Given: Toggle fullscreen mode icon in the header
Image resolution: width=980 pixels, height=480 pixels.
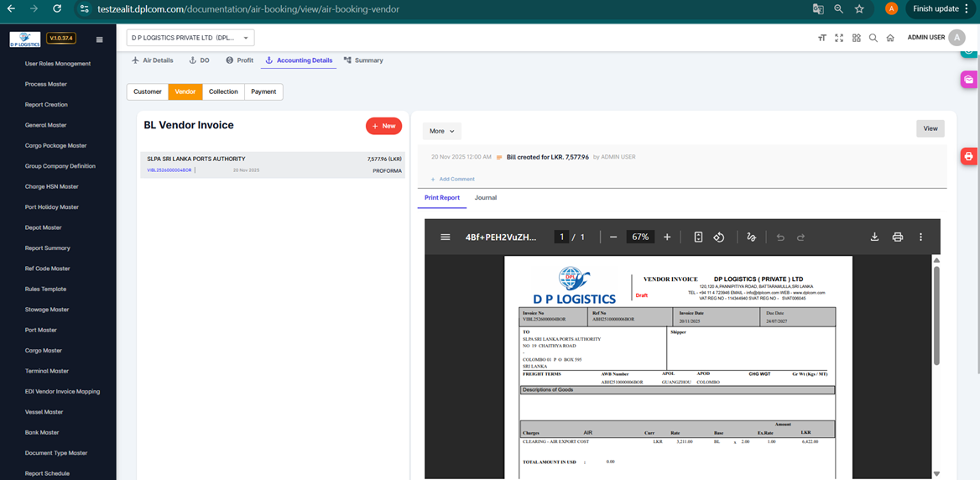Looking at the screenshot, I should pos(839,38).
